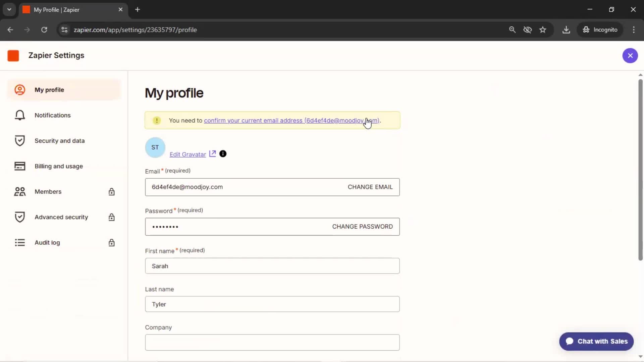Click confirm your current email address link
The height and width of the screenshot is (362, 644).
[x=292, y=121]
